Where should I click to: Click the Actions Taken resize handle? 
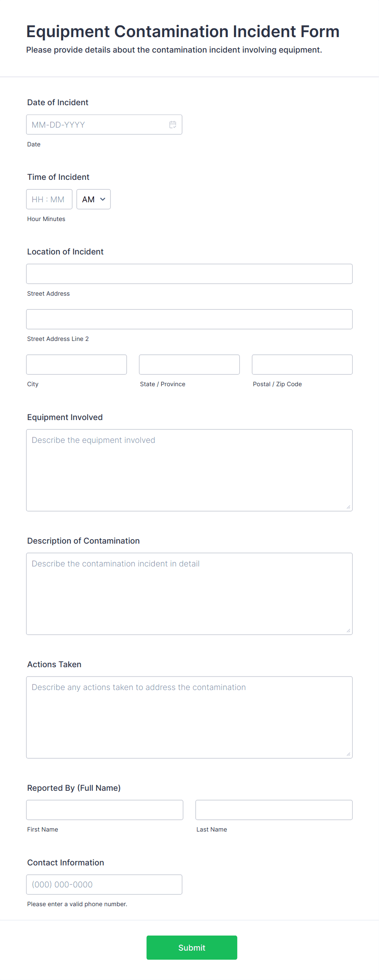point(348,753)
